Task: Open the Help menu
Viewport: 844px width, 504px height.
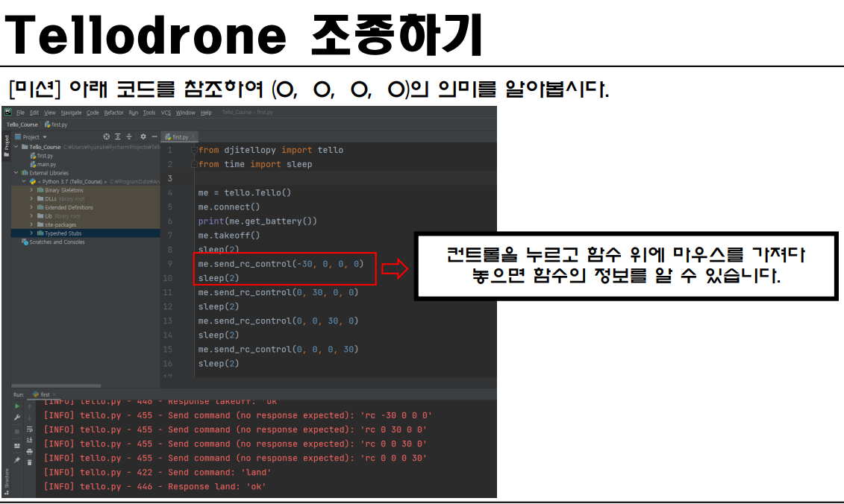Action: coord(206,113)
